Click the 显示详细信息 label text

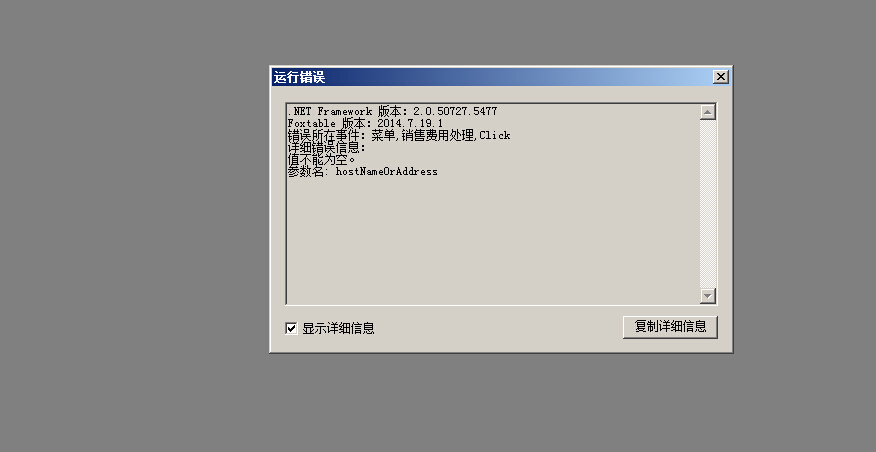coord(339,329)
